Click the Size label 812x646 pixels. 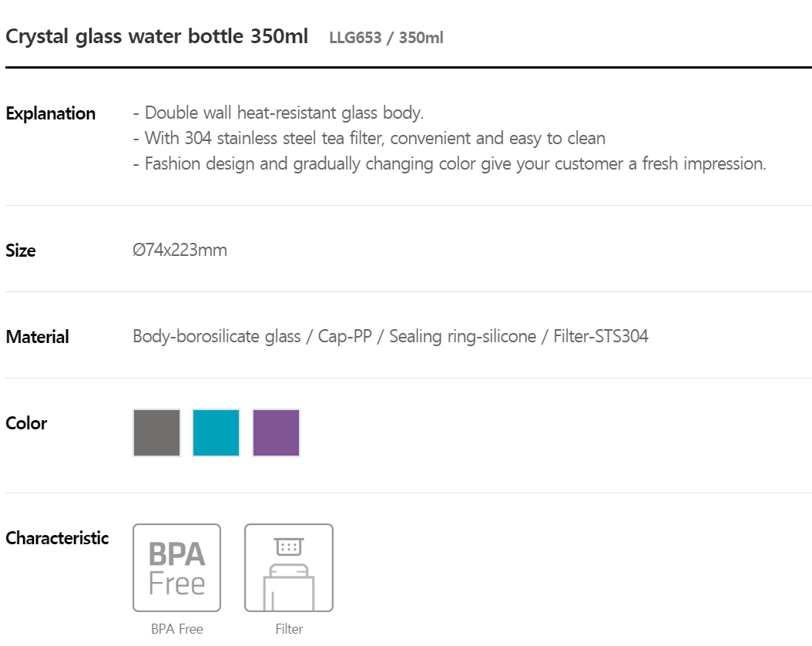tap(21, 251)
